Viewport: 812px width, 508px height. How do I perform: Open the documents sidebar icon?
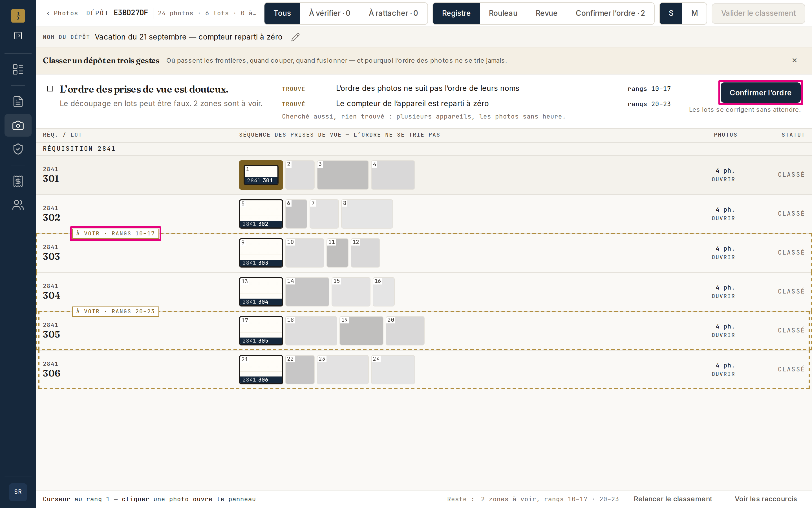(18, 102)
